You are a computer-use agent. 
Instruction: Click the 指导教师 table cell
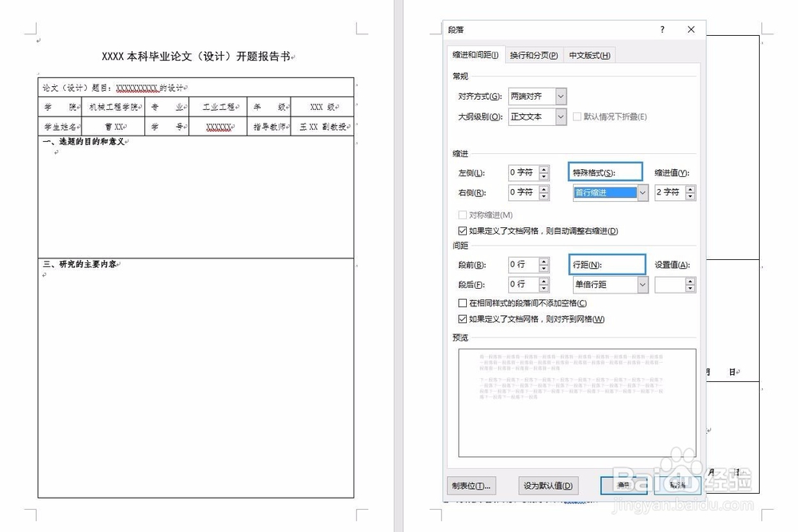(269, 127)
